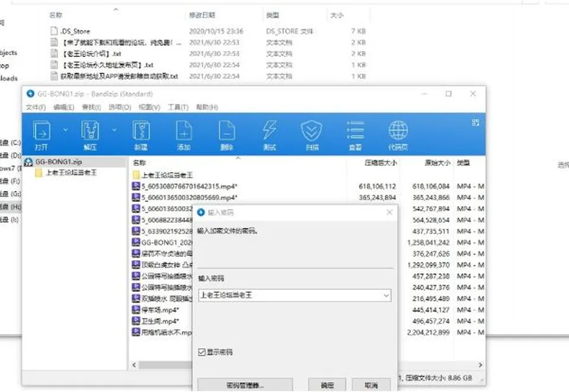Click the globe Code Page toolbar icon
The image size is (569, 392).
tap(398, 135)
